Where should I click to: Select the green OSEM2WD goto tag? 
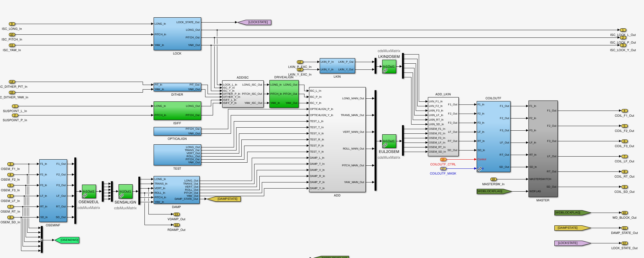tap(67, 240)
